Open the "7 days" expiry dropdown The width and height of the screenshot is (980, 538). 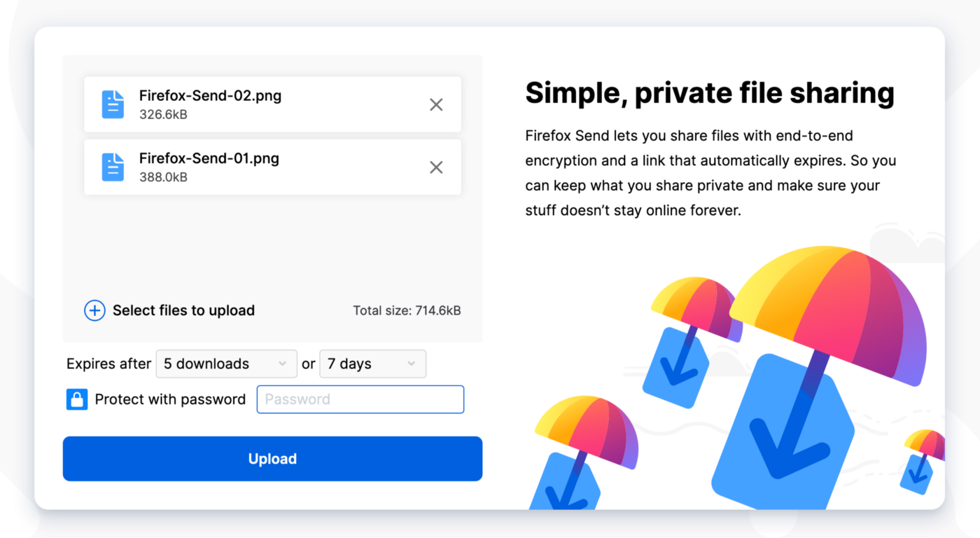tap(372, 364)
